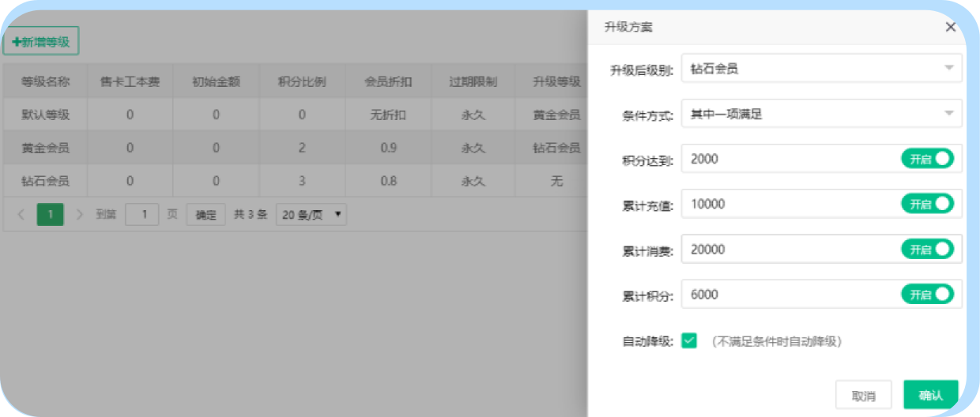980x417 pixels.
Task: Select page 1 in pagination
Action: [x=50, y=214]
